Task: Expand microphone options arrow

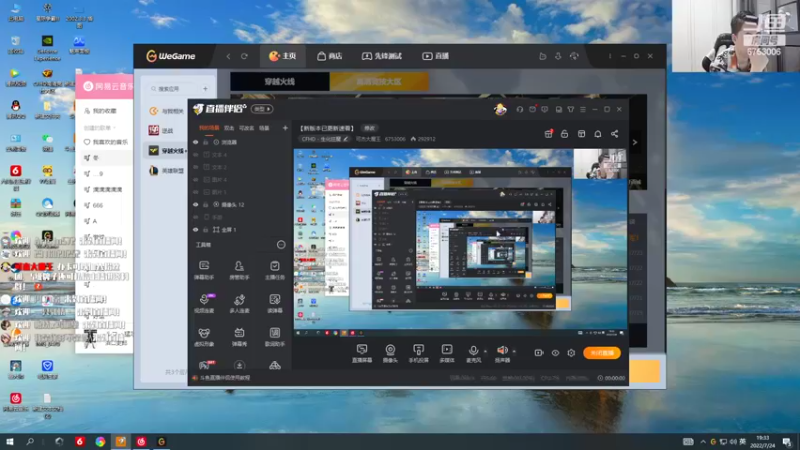Action: [485, 351]
